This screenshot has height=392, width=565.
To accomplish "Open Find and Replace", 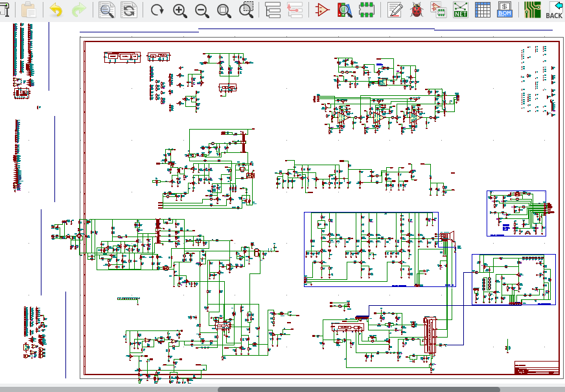I will click(129, 10).
